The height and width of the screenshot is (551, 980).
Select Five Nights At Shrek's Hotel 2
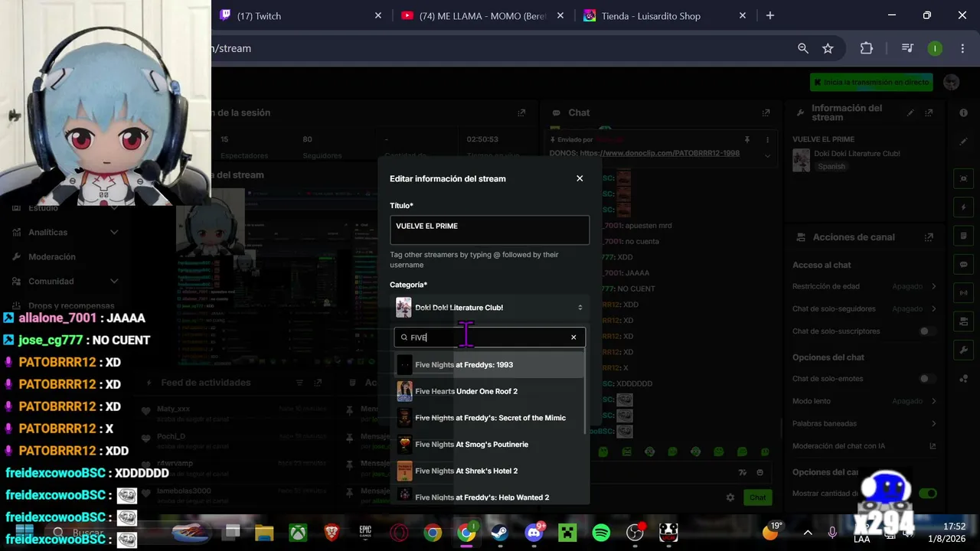pyautogui.click(x=489, y=471)
